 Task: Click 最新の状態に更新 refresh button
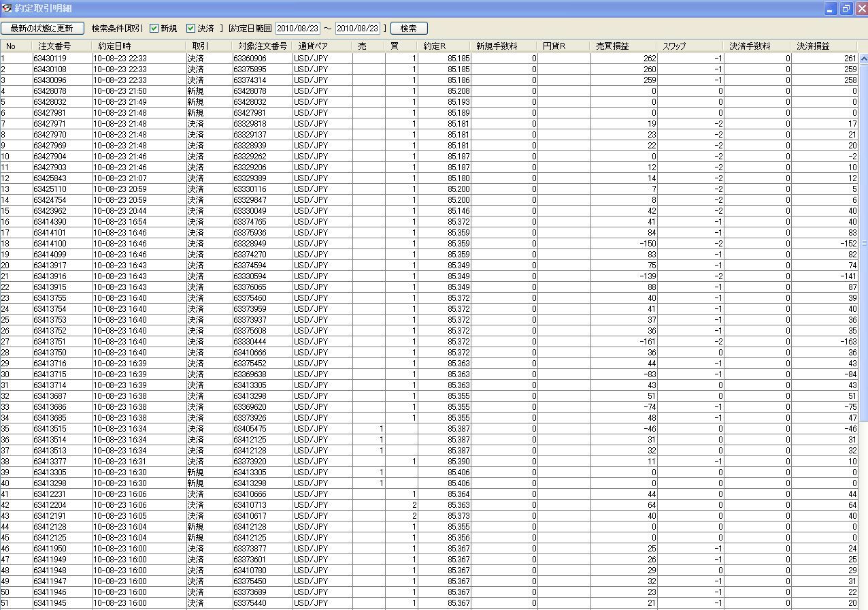pos(43,28)
